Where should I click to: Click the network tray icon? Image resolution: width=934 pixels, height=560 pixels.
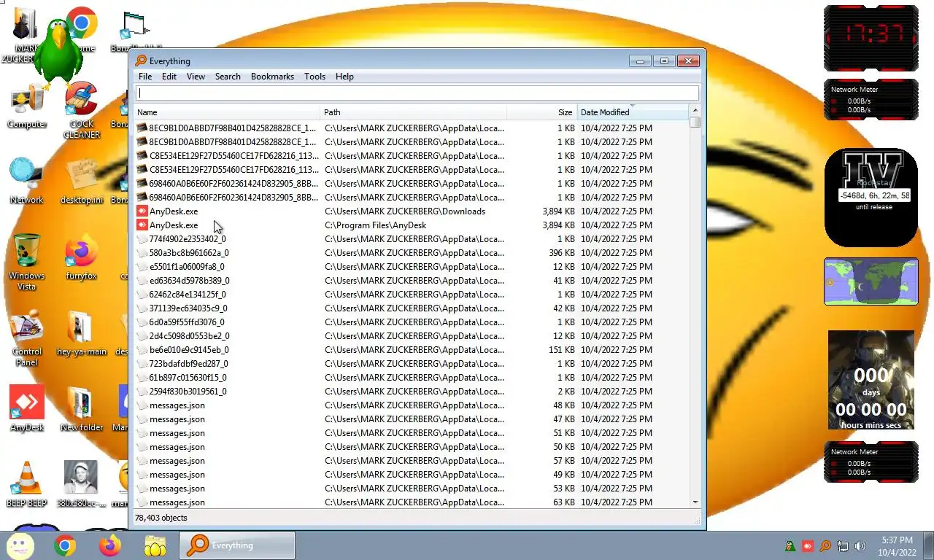843,545
